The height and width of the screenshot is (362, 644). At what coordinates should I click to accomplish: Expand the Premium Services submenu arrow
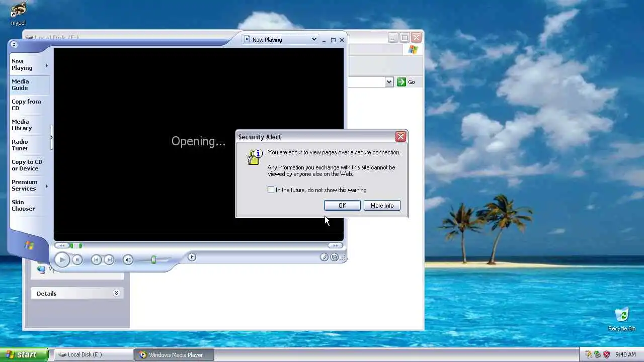click(x=47, y=186)
